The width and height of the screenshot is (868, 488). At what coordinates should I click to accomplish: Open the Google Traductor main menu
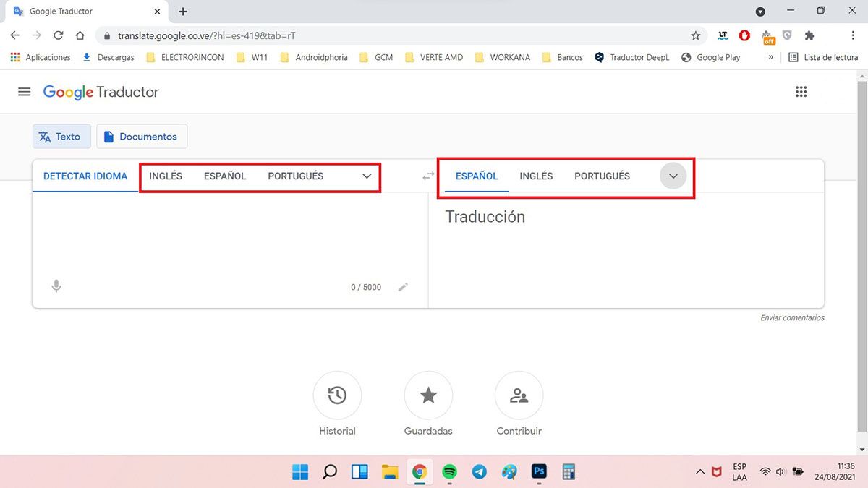[25, 92]
